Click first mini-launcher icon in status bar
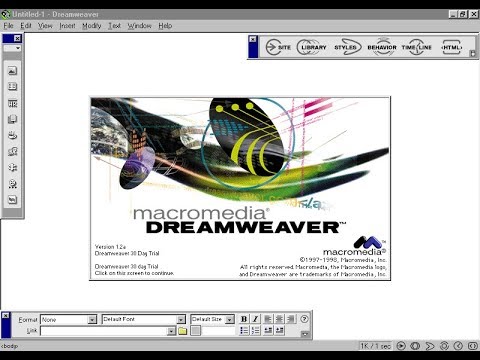The image size is (480, 360). pyautogui.click(x=401, y=346)
